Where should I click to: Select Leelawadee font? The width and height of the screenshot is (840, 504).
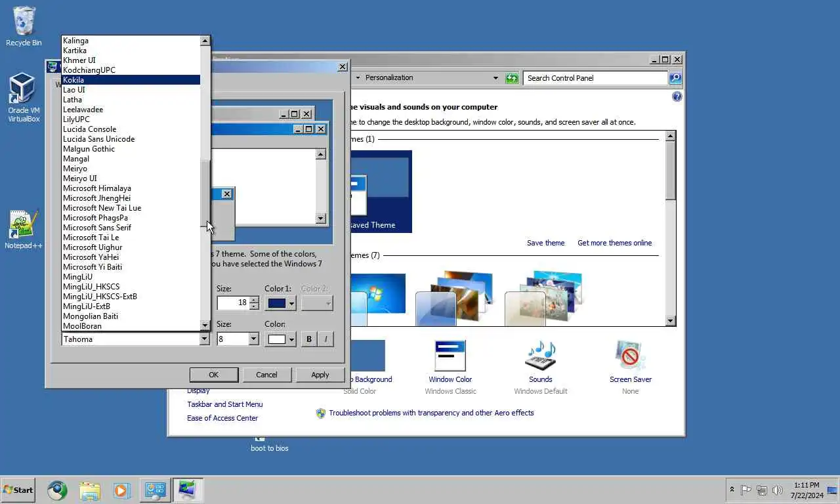click(131, 110)
